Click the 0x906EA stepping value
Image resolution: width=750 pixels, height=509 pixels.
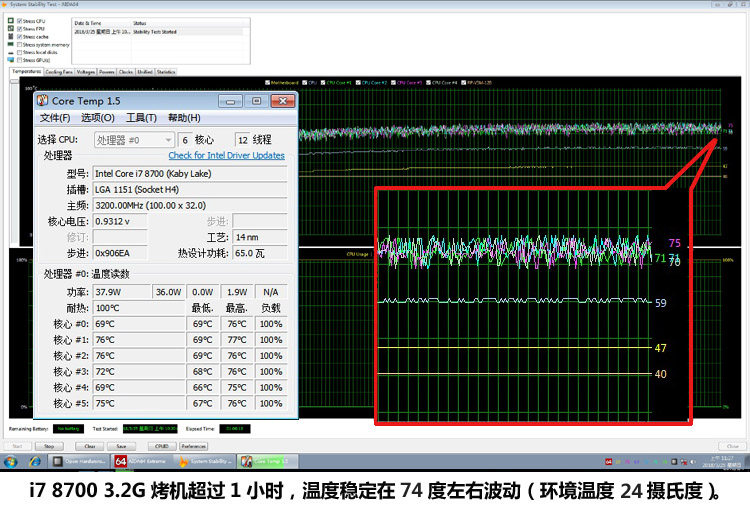click(120, 253)
